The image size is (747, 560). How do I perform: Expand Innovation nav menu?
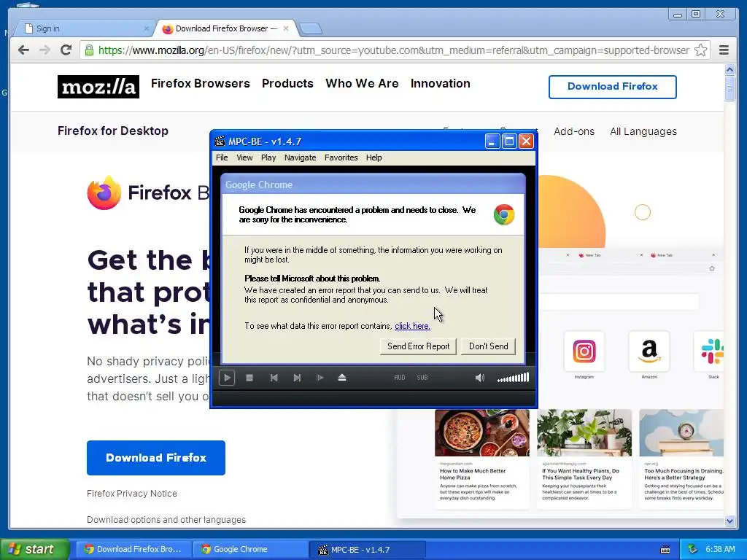tap(440, 83)
